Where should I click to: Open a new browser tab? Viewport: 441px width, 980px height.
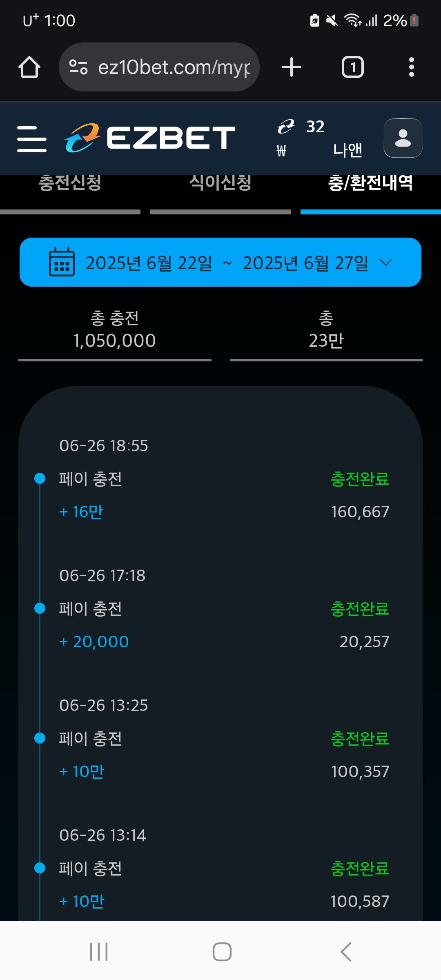click(292, 67)
